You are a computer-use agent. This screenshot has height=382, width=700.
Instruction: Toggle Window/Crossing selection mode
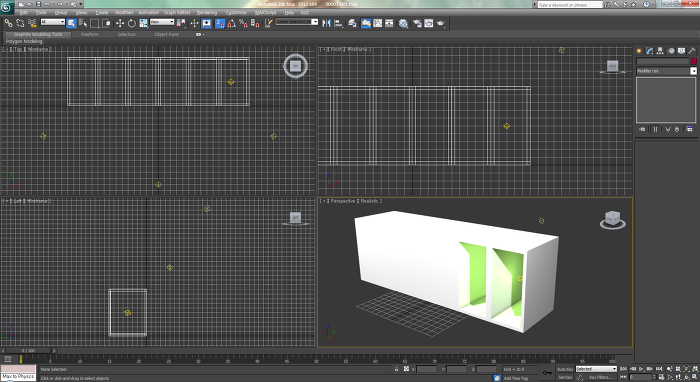[x=106, y=23]
